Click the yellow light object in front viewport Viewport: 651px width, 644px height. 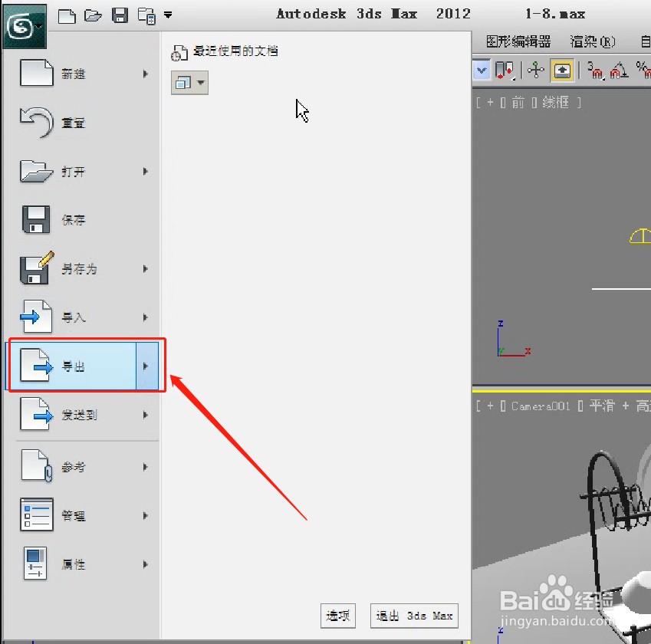(x=640, y=237)
